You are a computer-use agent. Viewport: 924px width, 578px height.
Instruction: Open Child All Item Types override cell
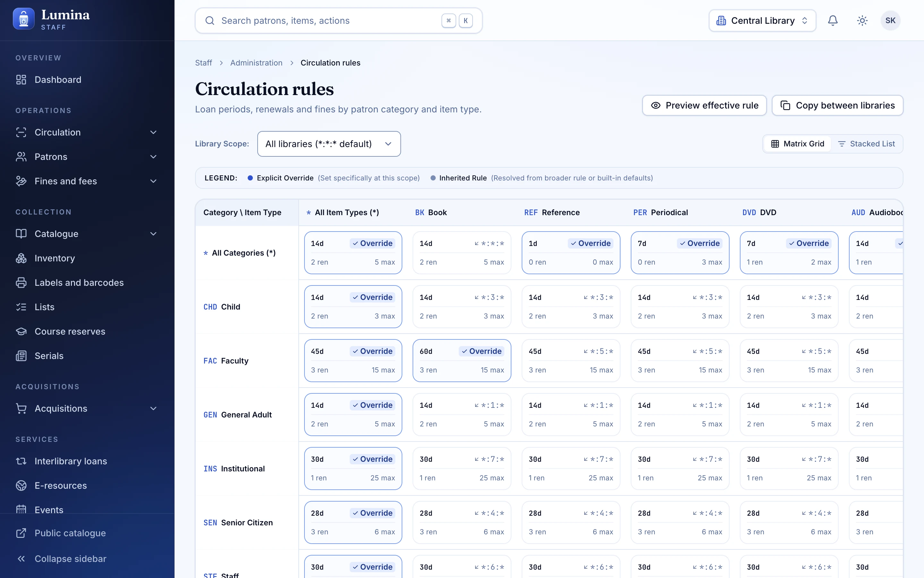353,307
